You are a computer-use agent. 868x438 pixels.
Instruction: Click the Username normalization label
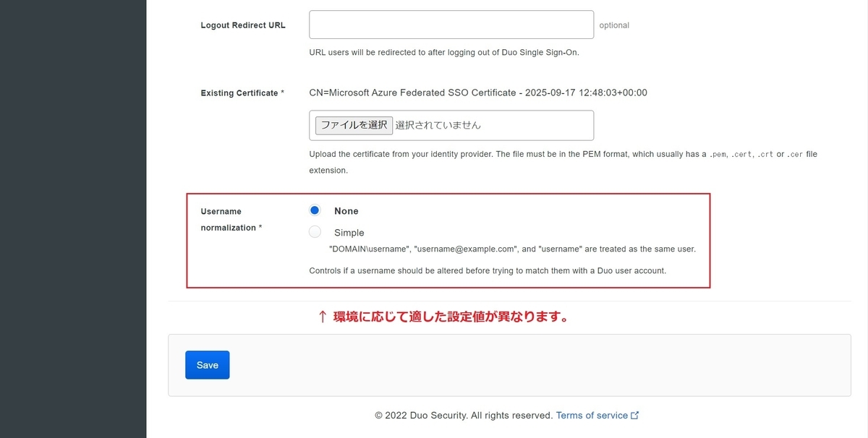click(x=231, y=220)
